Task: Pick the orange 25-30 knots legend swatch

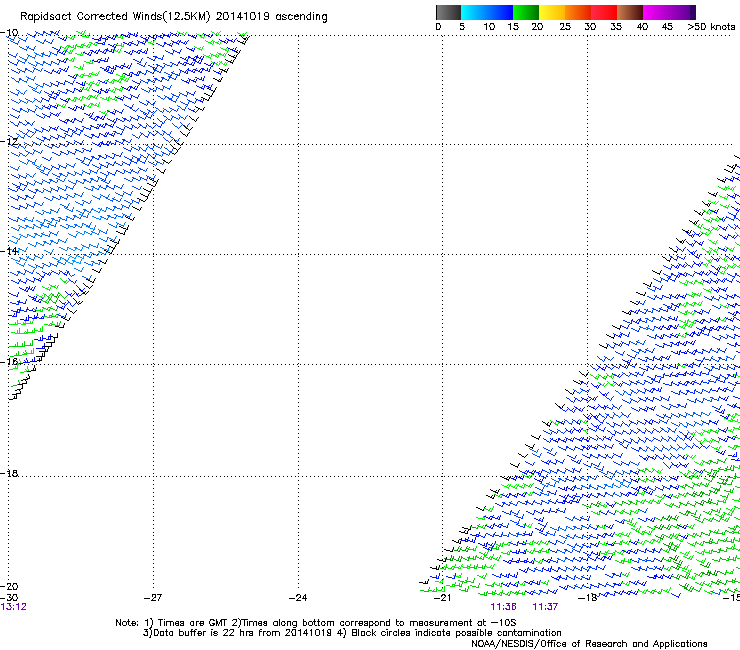Action: 578,12
